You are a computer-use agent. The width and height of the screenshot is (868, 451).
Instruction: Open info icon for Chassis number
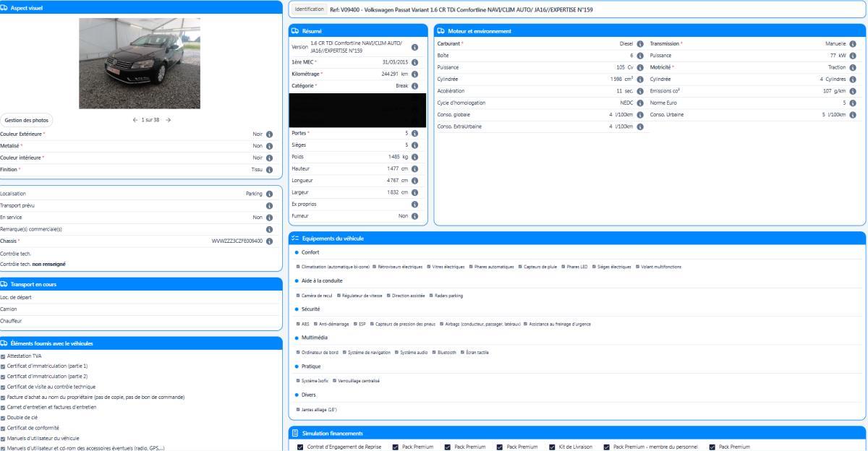269,241
